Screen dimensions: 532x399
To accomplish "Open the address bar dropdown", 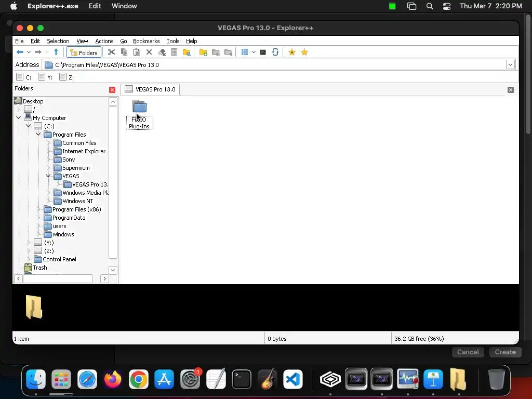I will coord(510,65).
